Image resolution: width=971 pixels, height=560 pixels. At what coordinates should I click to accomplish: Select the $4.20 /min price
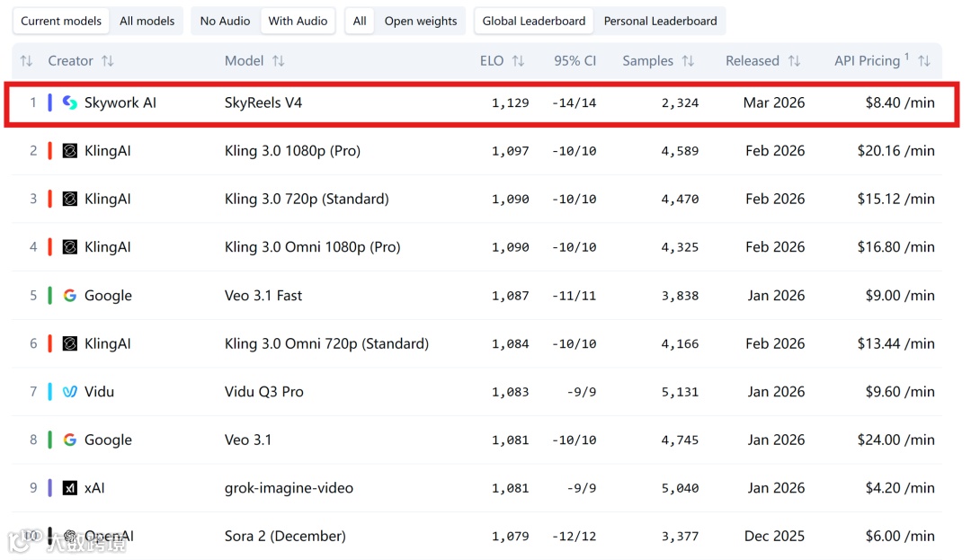pos(900,488)
